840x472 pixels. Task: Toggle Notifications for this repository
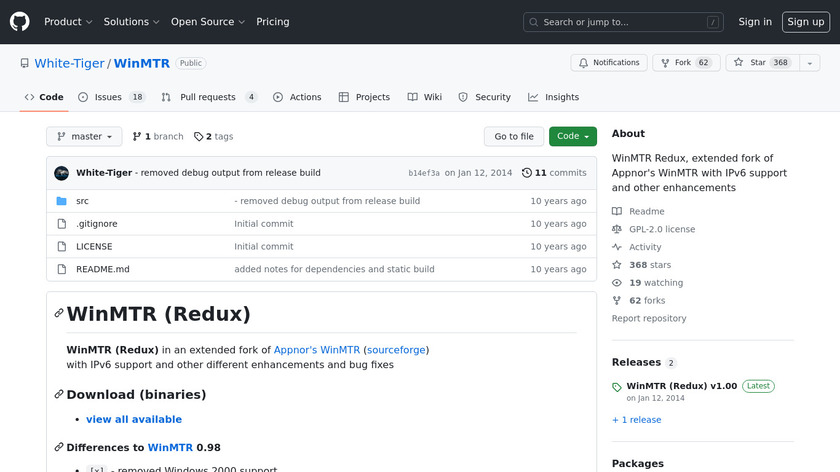(609, 63)
